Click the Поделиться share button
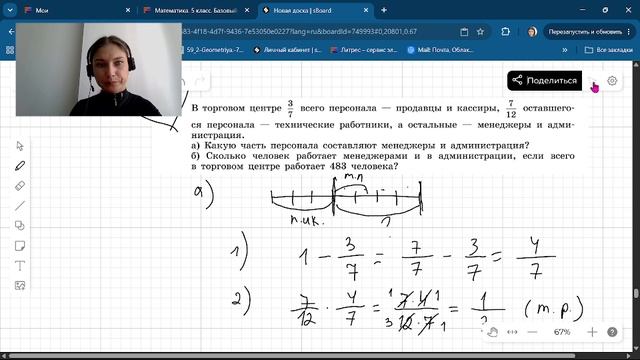The width and height of the screenshot is (640, 360). (544, 80)
